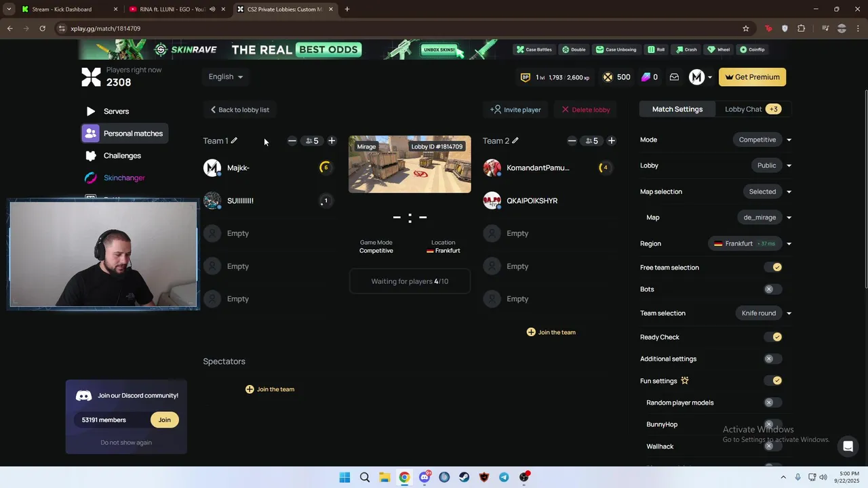Click the Discord logo in community card
868x488 pixels.
(x=84, y=396)
